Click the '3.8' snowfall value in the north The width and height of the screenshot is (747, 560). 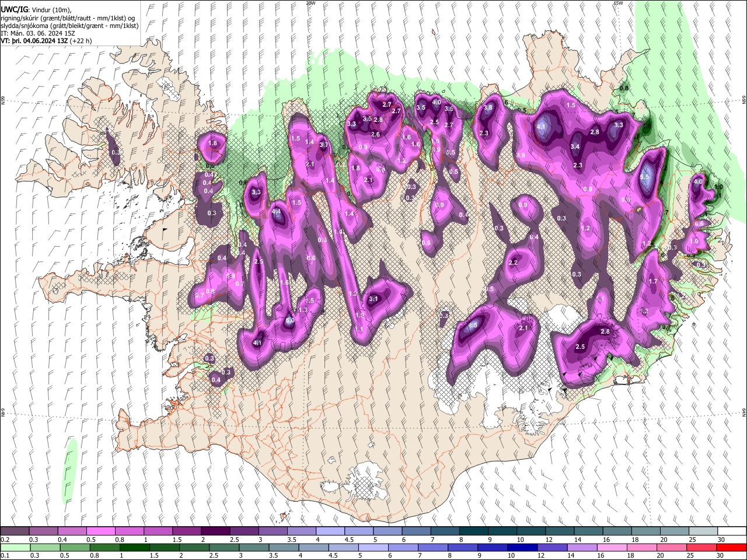[x=488, y=107]
